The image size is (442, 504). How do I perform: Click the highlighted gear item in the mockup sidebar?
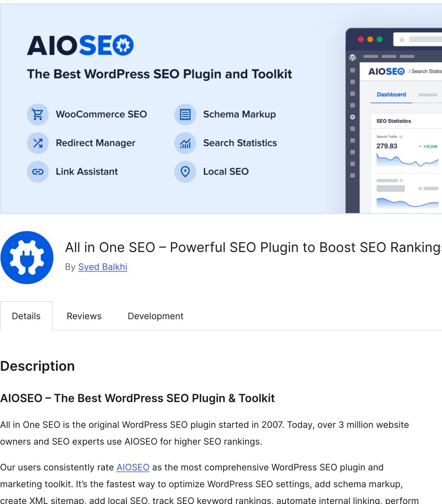[x=352, y=117]
